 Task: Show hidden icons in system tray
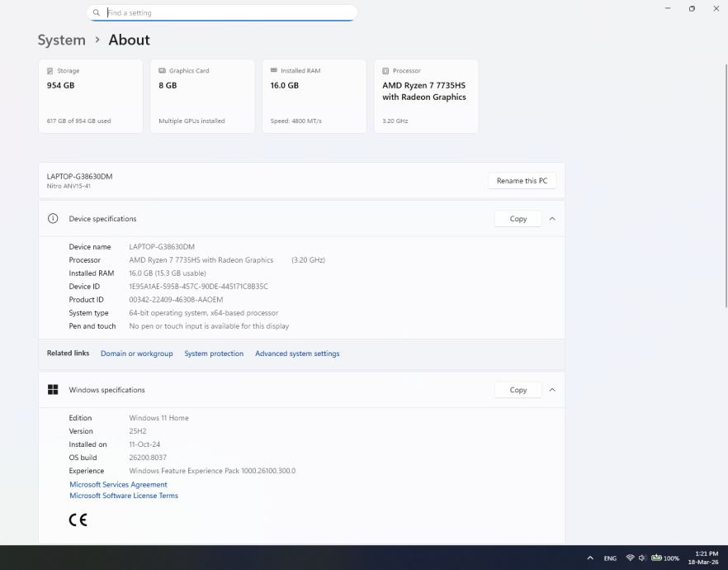(590, 558)
